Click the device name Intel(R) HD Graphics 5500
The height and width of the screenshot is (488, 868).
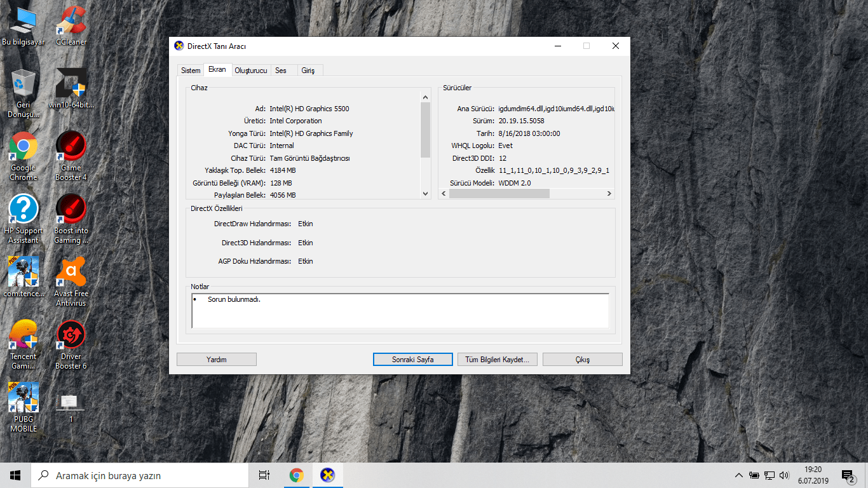(x=309, y=109)
